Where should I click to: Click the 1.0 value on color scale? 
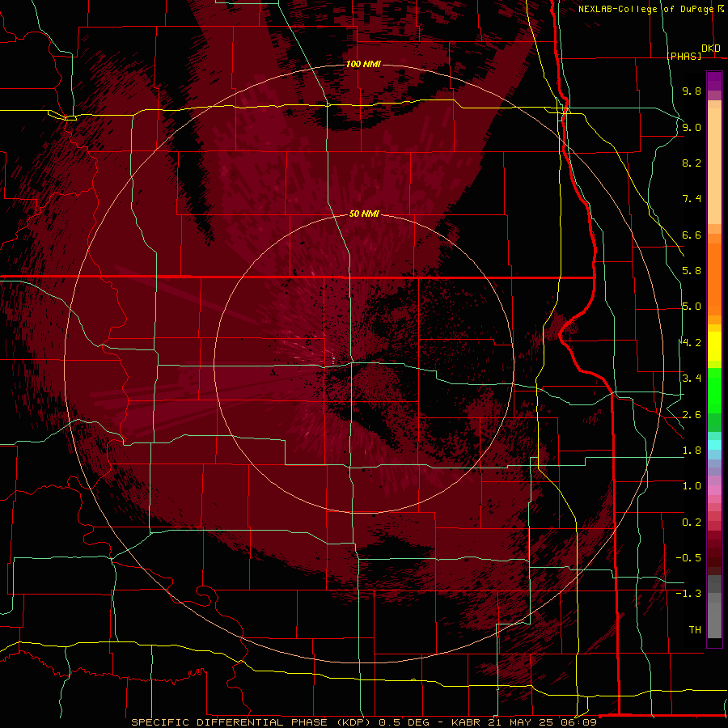tap(692, 486)
